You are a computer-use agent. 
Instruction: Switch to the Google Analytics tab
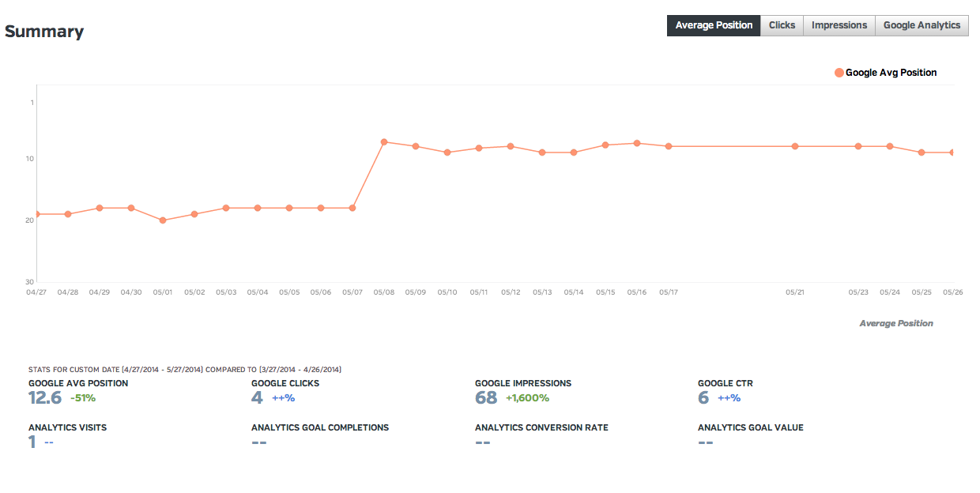(x=922, y=25)
